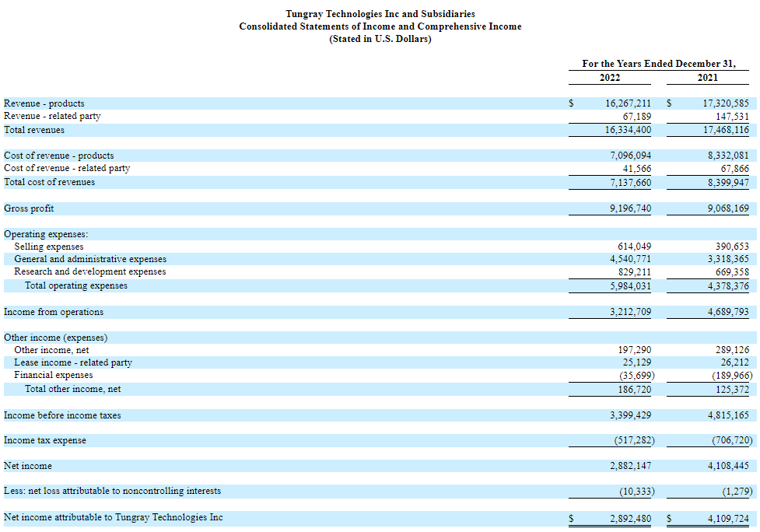Select the "Income before income taxes" label
760x532 pixels.
click(x=62, y=415)
